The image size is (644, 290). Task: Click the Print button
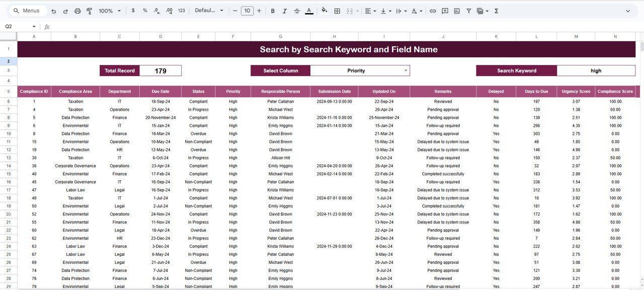[x=76, y=11]
